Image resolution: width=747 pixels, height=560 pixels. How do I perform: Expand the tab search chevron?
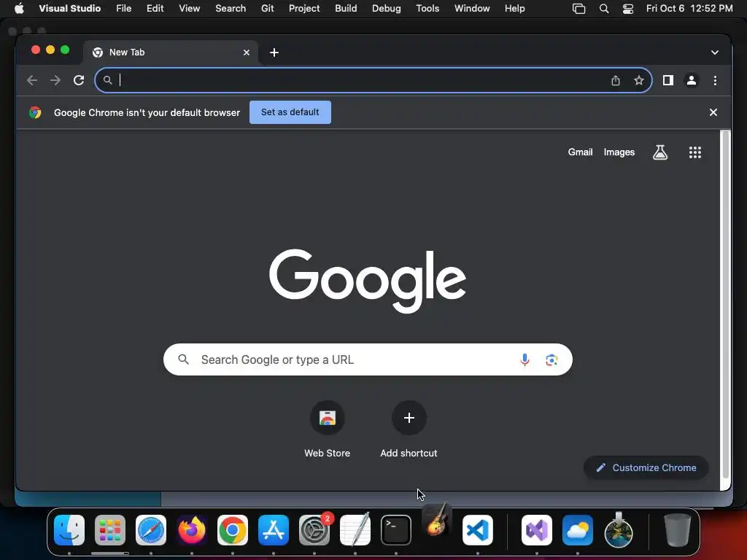tap(715, 52)
